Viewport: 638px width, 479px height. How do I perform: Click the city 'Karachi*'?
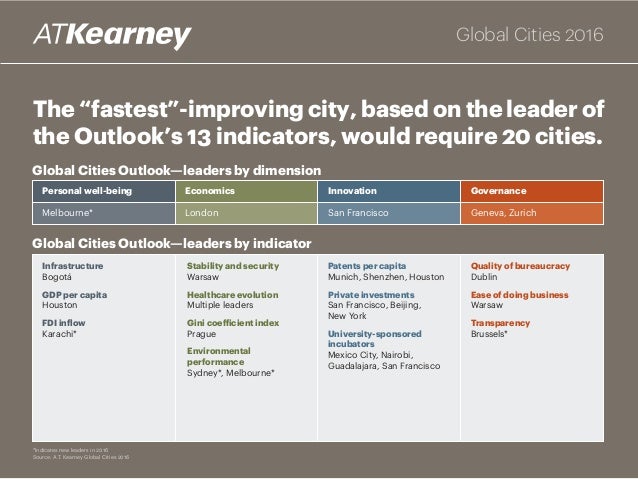(x=59, y=334)
